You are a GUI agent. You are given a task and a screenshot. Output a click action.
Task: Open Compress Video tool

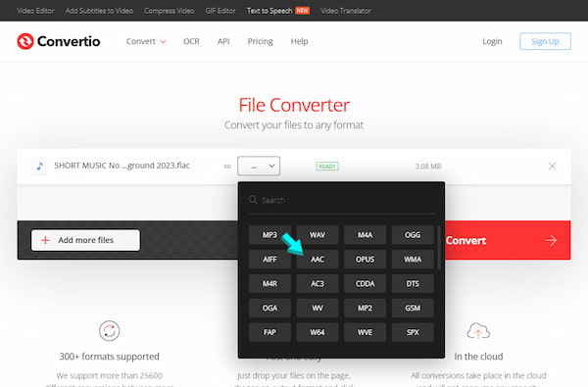170,11
